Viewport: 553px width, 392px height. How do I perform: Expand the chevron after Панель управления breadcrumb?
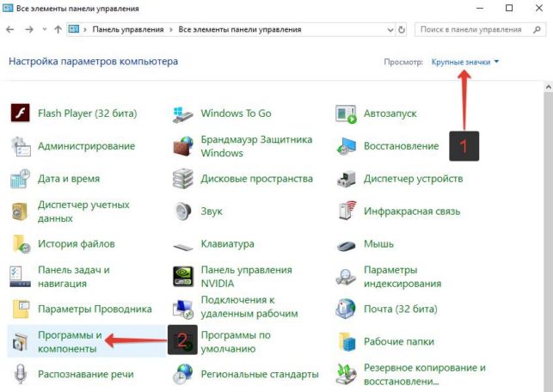[171, 29]
